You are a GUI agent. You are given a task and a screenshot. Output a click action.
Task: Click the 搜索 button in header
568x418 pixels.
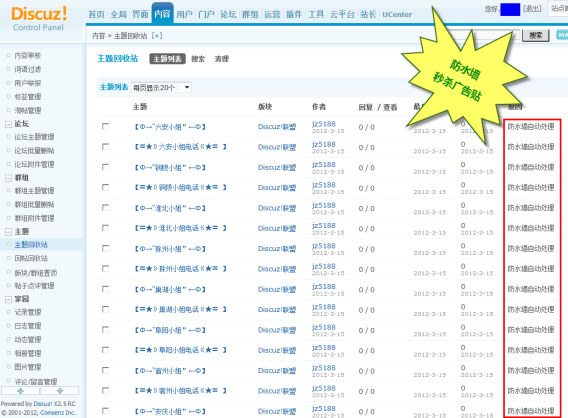[535, 35]
